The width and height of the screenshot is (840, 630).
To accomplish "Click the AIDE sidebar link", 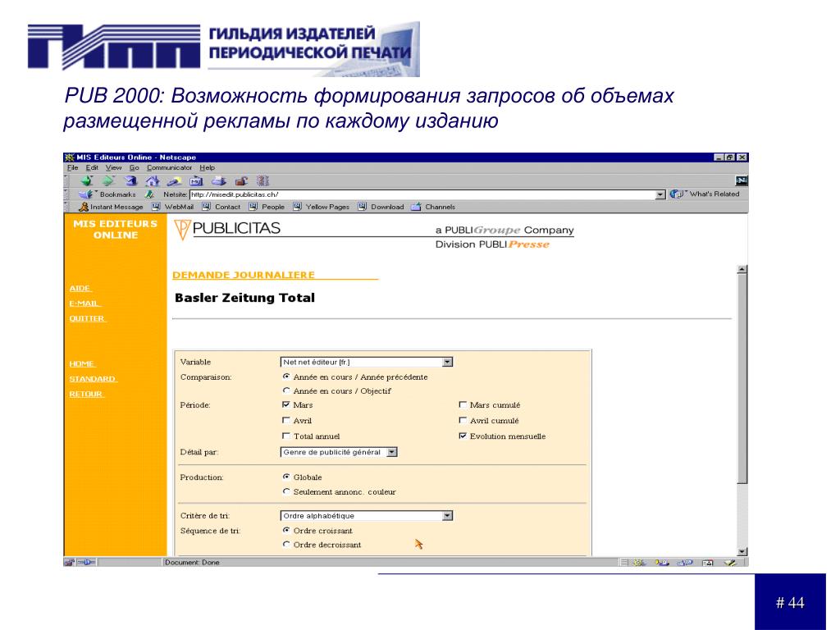I will coord(80,288).
